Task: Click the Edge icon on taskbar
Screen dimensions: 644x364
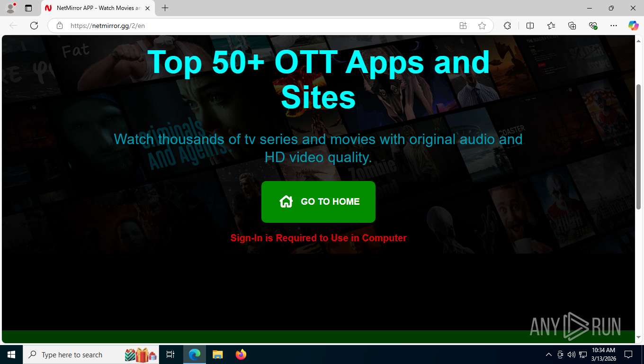Action: pyautogui.click(x=195, y=355)
